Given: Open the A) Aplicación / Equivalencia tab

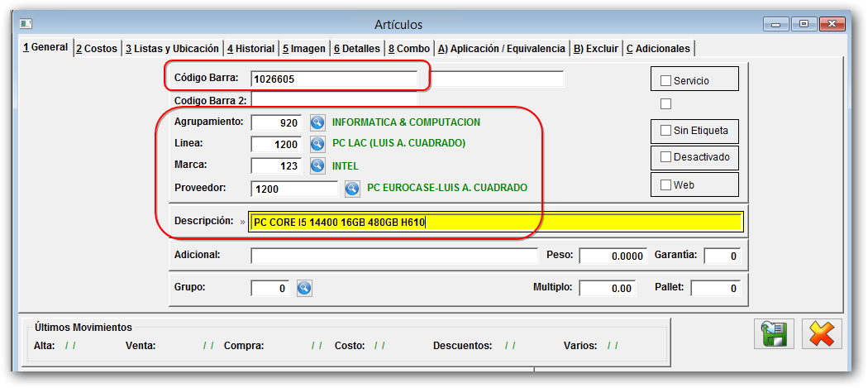Looking at the screenshot, I should (x=501, y=49).
